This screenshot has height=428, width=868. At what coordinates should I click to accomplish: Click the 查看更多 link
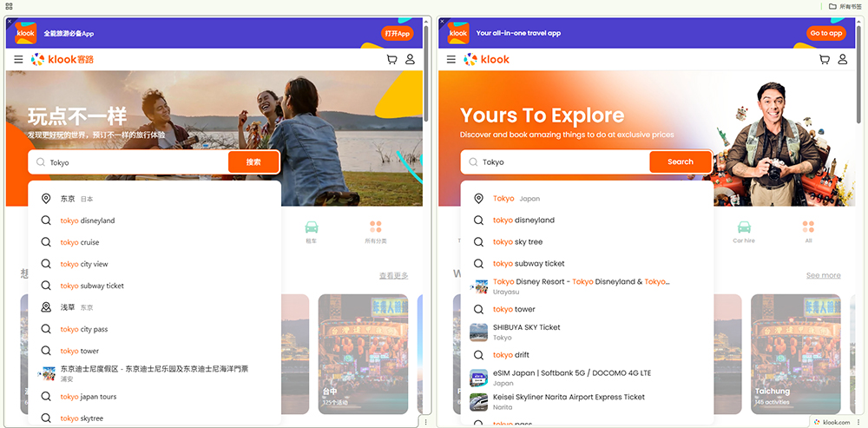tap(393, 275)
